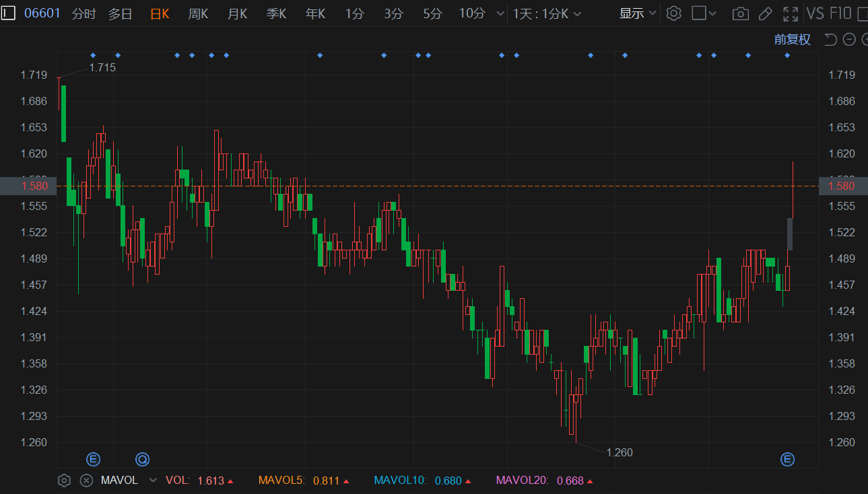Take a chart screenshot with camera icon

[740, 13]
